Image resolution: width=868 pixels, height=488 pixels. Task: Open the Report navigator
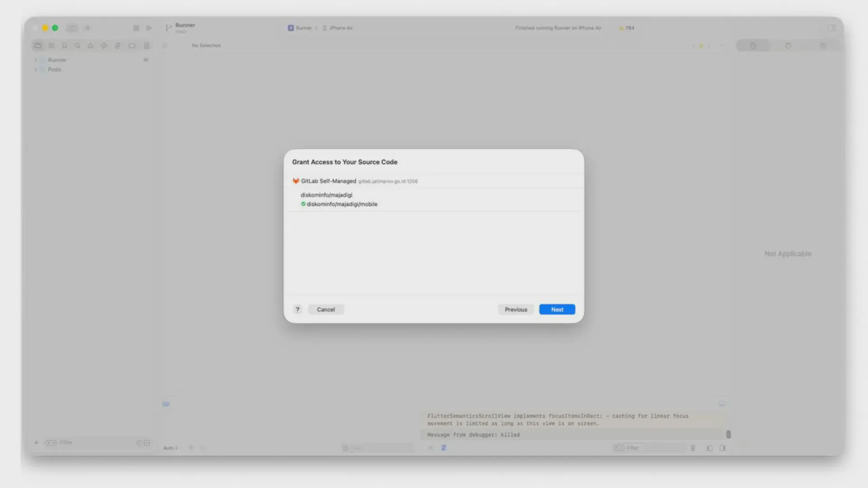(146, 45)
